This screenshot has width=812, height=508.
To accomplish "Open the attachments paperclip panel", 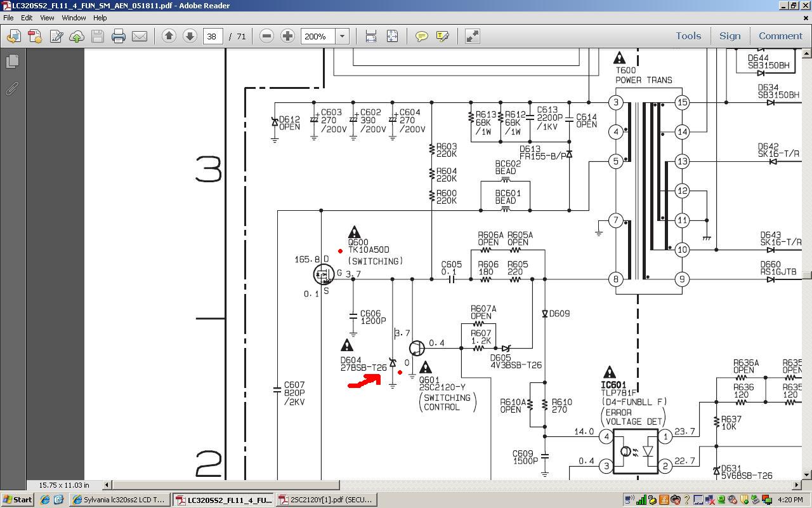I will [x=12, y=89].
